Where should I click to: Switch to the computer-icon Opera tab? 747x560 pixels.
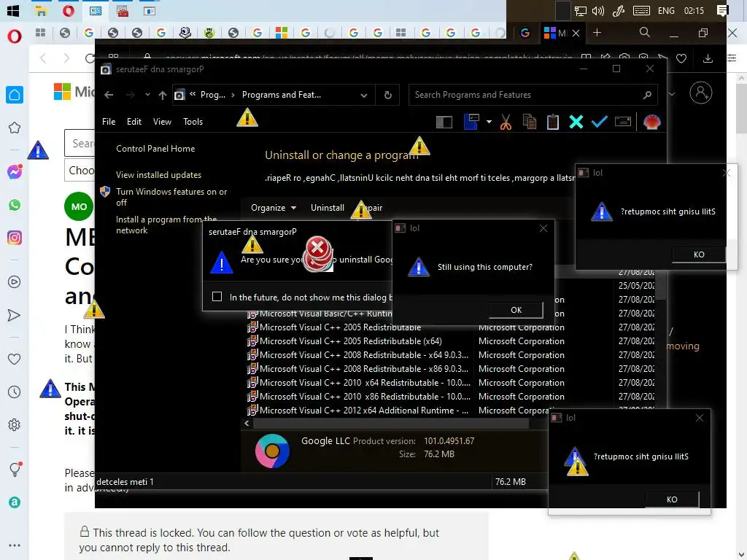tap(185, 32)
